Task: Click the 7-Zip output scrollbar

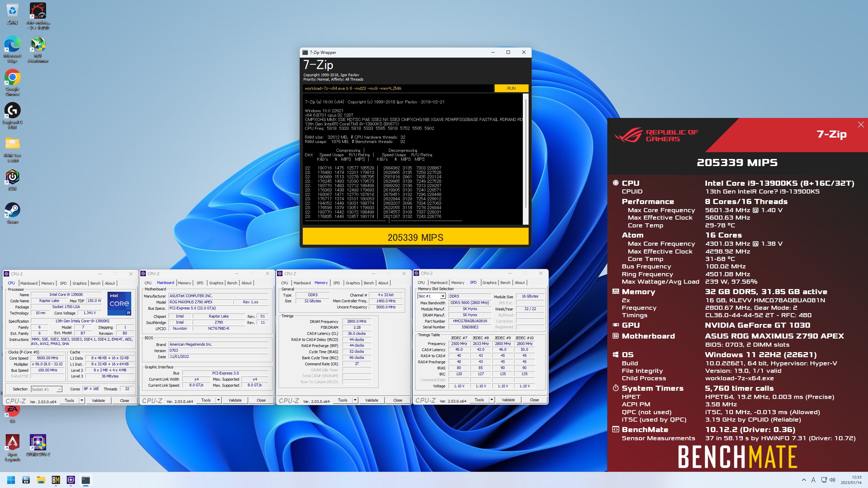Action: click(526, 159)
